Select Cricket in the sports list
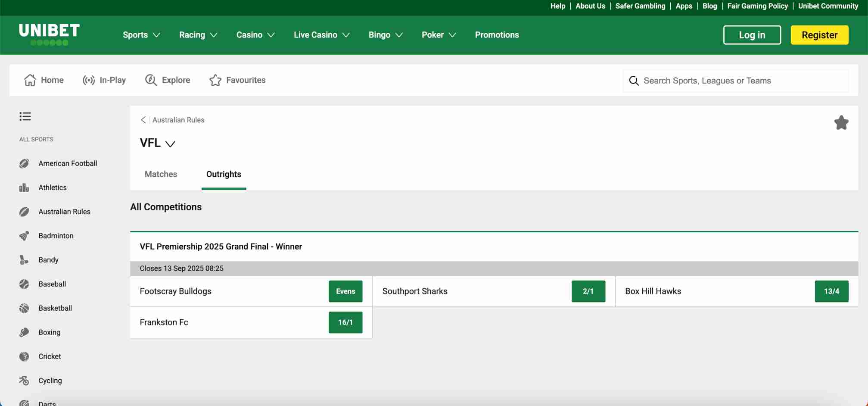The width and height of the screenshot is (868, 406). coord(50,356)
